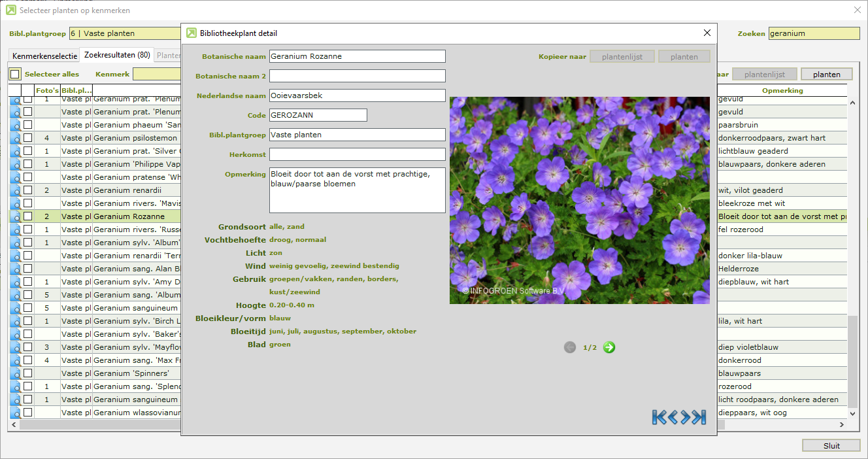Open detail icon for Geranium 'Spinners'

[15, 373]
